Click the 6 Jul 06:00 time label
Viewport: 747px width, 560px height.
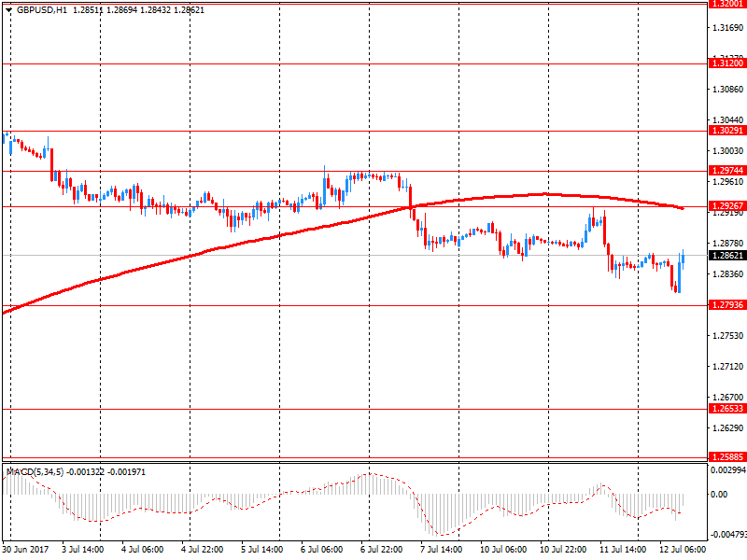(321, 549)
